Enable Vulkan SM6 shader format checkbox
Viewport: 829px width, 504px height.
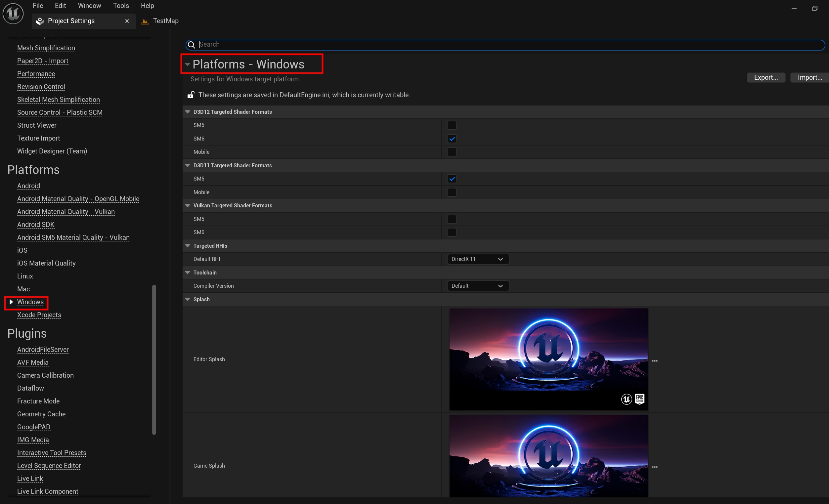point(452,232)
